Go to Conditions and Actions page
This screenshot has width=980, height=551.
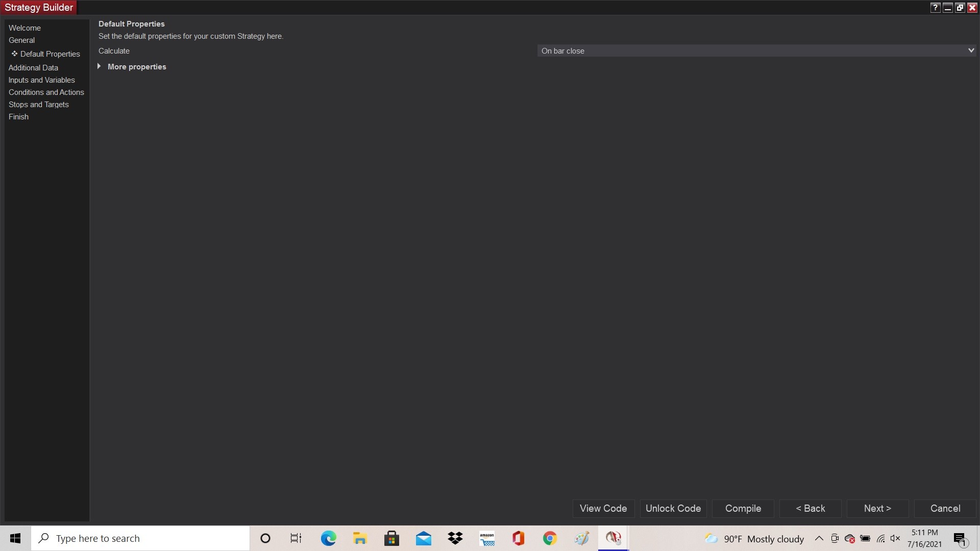pyautogui.click(x=46, y=92)
